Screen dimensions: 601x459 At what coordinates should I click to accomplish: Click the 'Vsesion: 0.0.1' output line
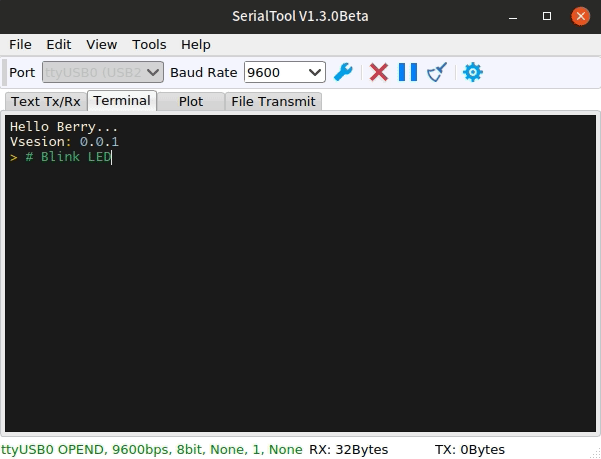pos(64,142)
